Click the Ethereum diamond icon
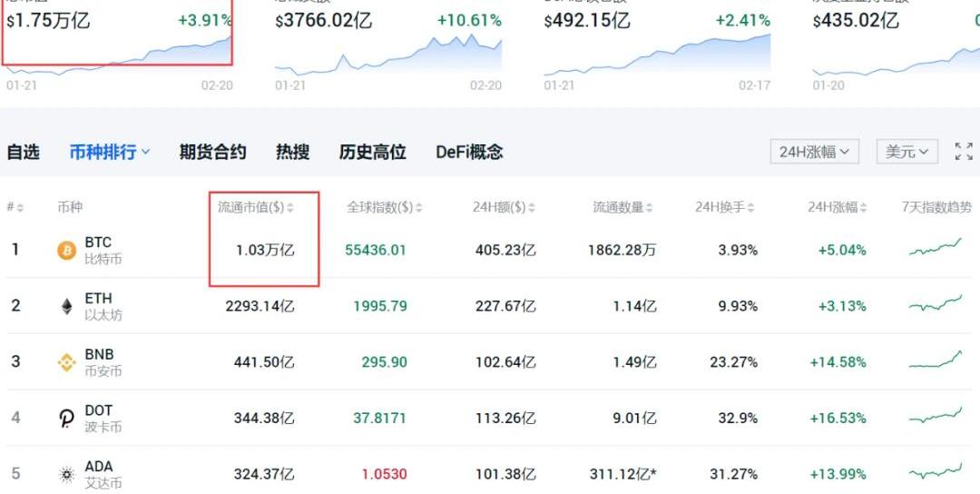The height and width of the screenshot is (494, 980). pos(67,307)
